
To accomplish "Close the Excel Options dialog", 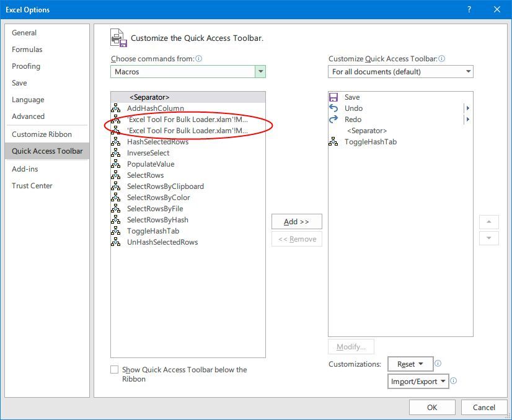I will [x=497, y=9].
